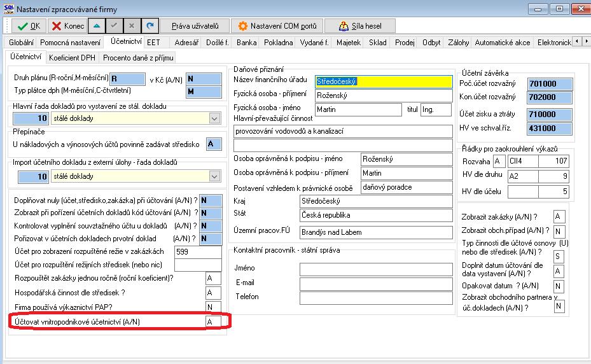591x364 pixels.
Task: Select Procento daně z příjmu subtab
Action: [x=138, y=58]
